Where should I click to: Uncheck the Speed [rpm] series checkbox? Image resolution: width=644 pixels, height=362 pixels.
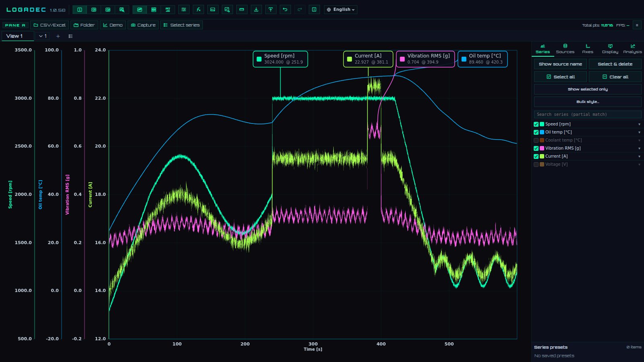point(536,124)
